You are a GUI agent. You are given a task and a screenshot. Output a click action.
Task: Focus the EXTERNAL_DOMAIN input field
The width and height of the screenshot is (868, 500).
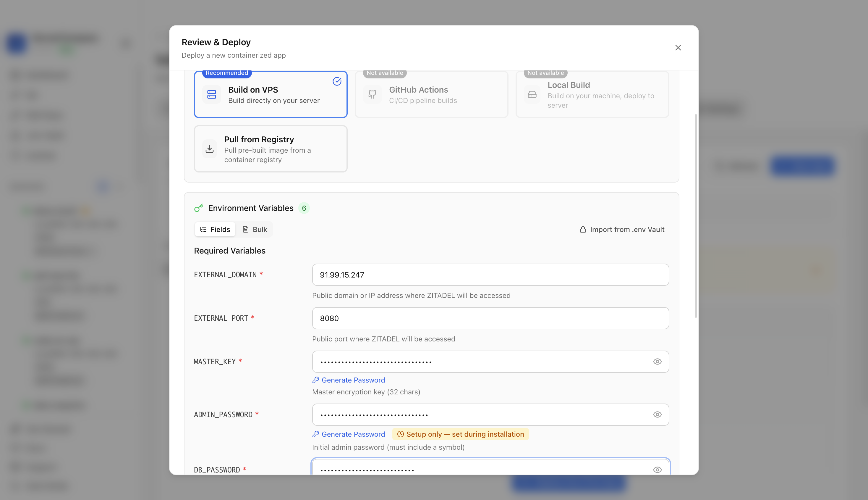pyautogui.click(x=490, y=275)
